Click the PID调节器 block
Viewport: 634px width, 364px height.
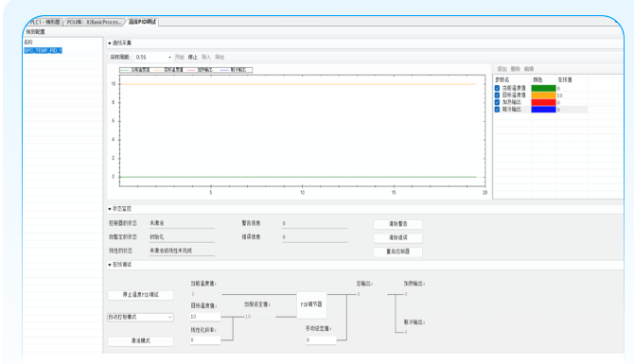coord(311,304)
